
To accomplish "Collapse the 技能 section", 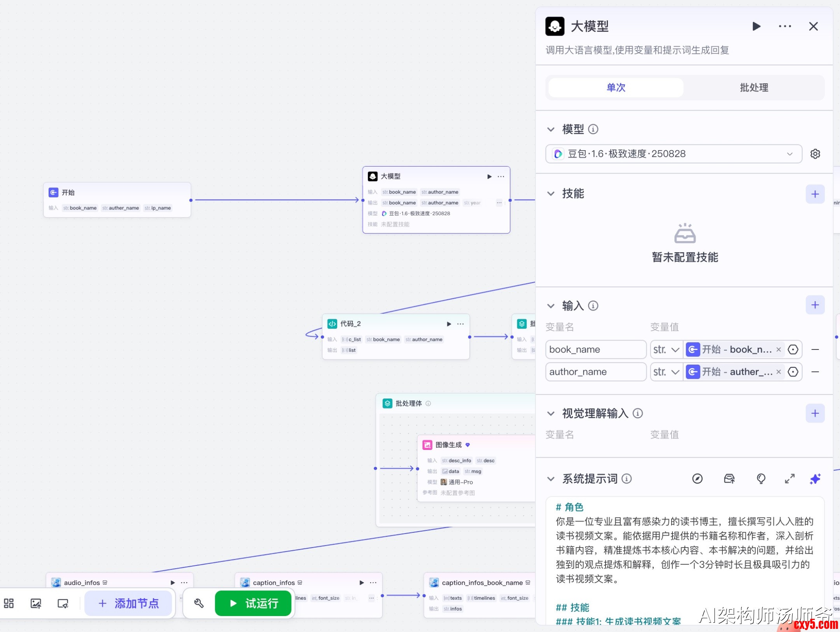I will coord(551,193).
